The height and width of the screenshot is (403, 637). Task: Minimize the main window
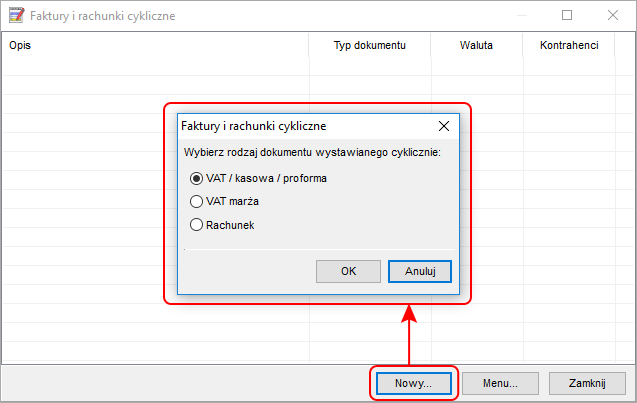pos(522,15)
